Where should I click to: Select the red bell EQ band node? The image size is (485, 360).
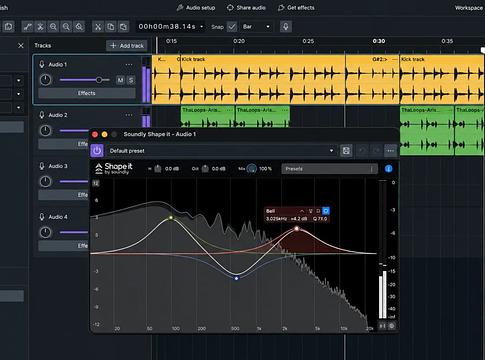(297, 229)
